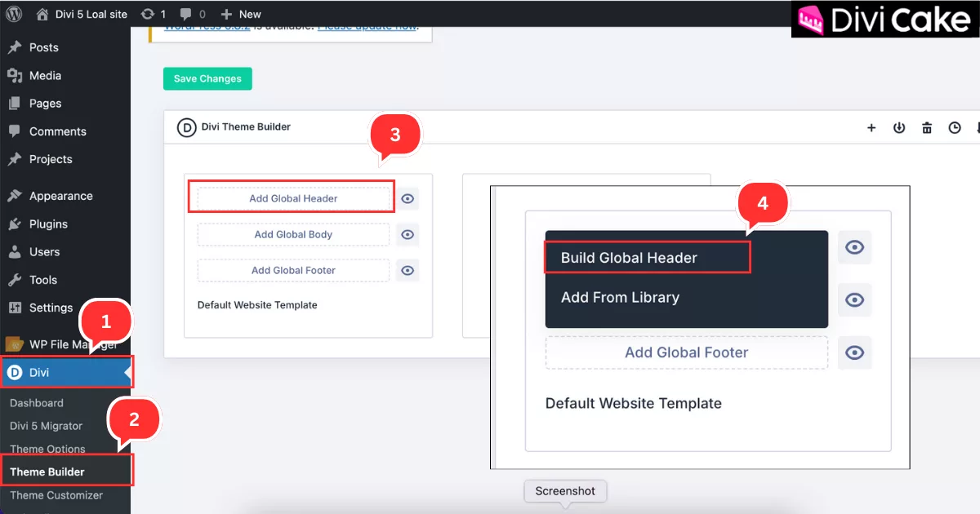Open Tools via its wrench icon
Screen dimensions: 980x514
tap(14, 280)
